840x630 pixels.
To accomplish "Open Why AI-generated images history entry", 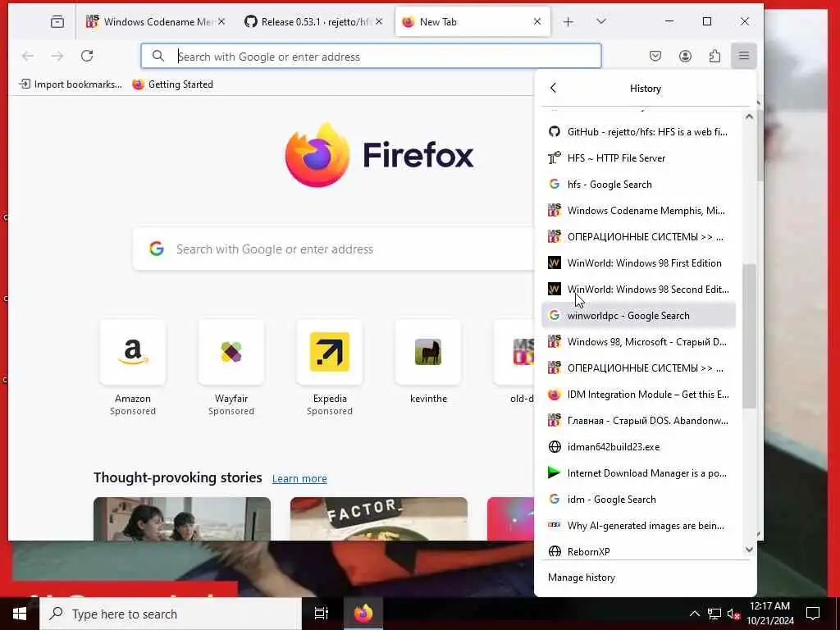I will (x=638, y=526).
